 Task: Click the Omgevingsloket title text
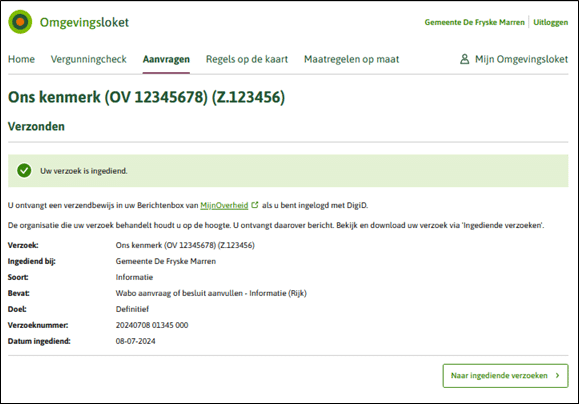84,23
